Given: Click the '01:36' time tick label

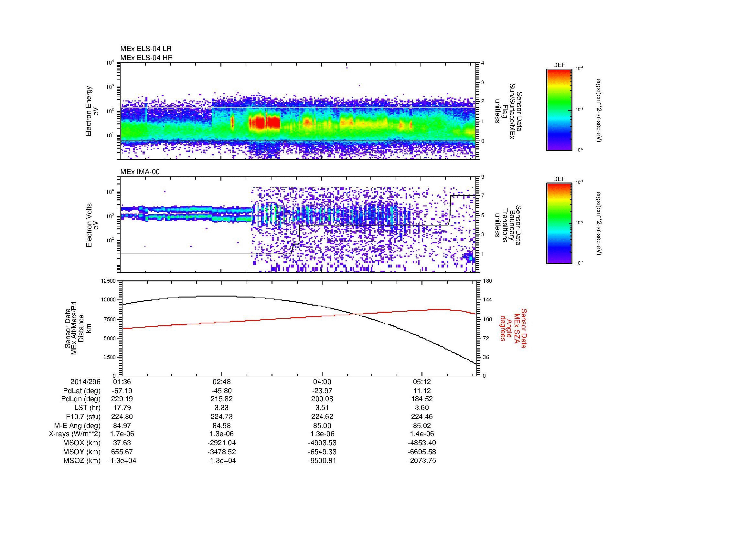Looking at the screenshot, I should click(x=122, y=382).
